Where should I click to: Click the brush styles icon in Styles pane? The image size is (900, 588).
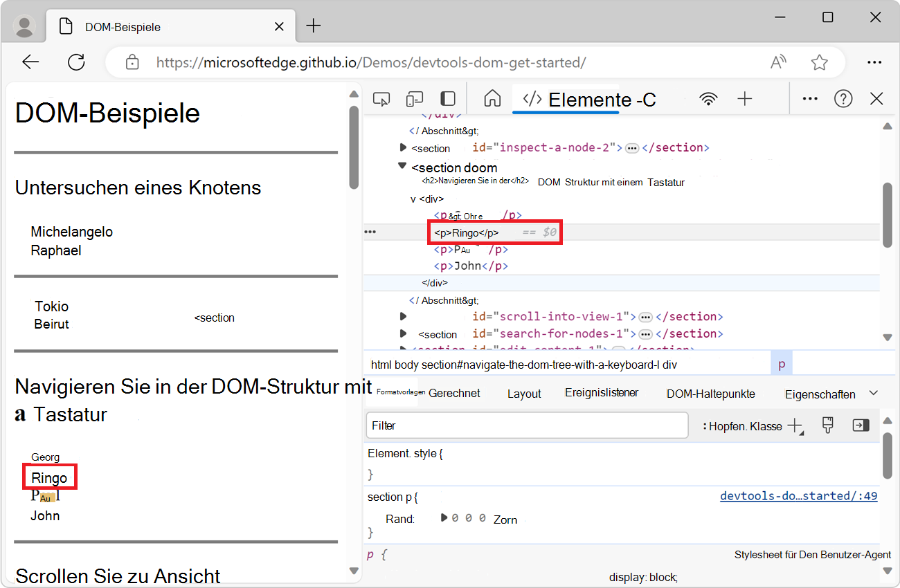click(827, 425)
